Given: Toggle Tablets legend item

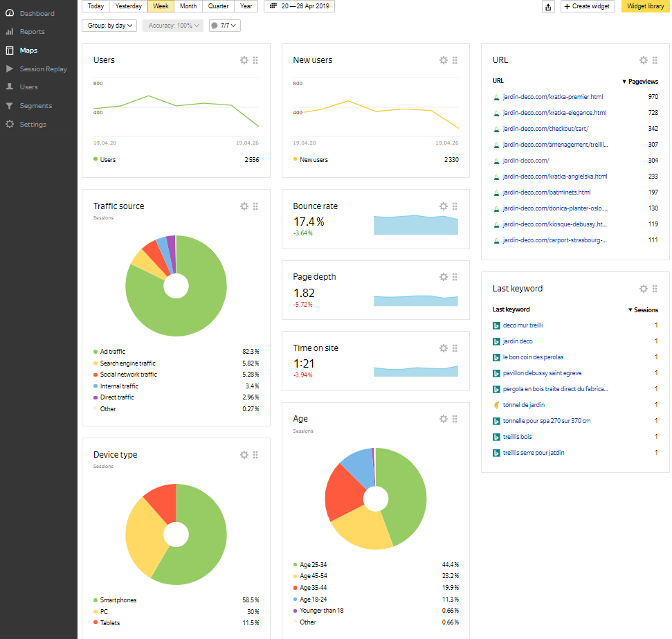Looking at the screenshot, I should coord(107,623).
